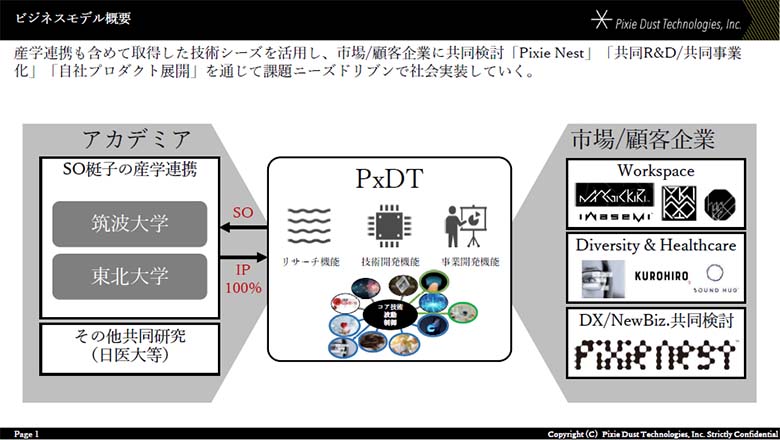Click the Page 1 footer label
Screen dimensions: 780x440
coord(26,434)
